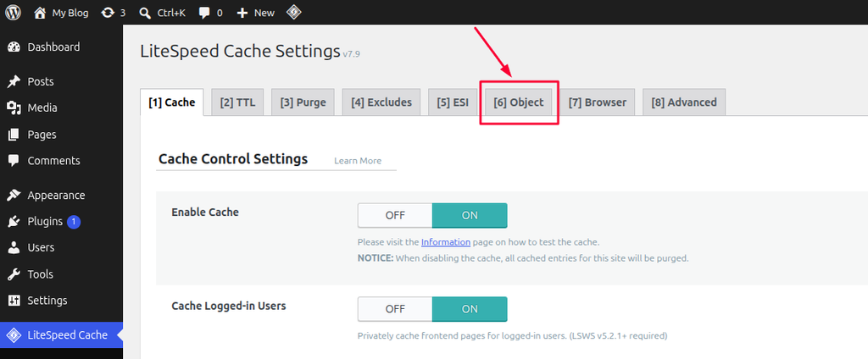868x359 pixels.
Task: Click the LiteSpeed Cache Settings heading
Action: pyautogui.click(x=240, y=52)
